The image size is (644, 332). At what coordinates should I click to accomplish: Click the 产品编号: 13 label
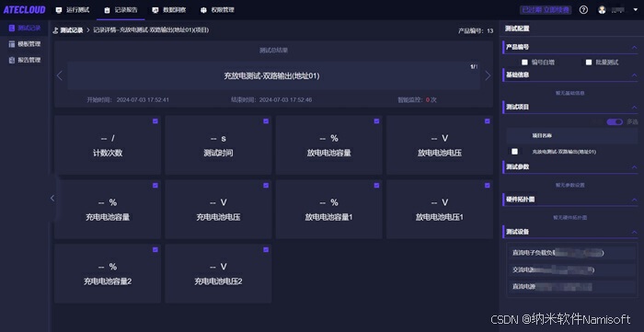click(x=476, y=30)
